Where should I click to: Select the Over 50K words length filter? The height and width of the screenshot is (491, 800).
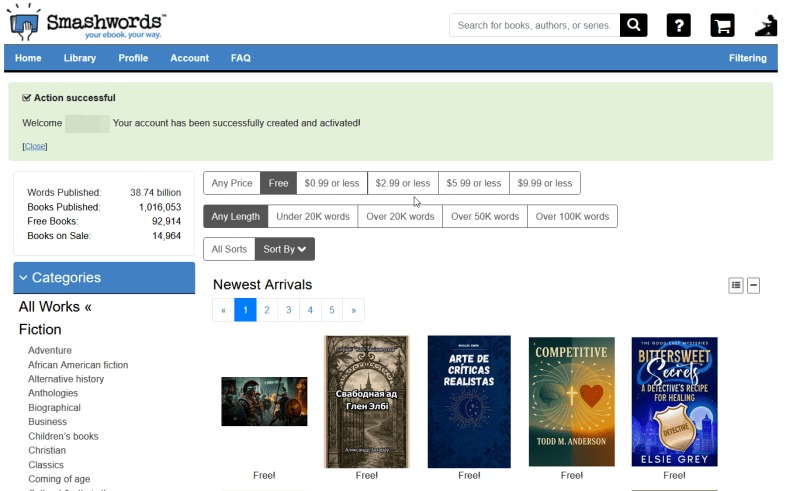(x=485, y=216)
